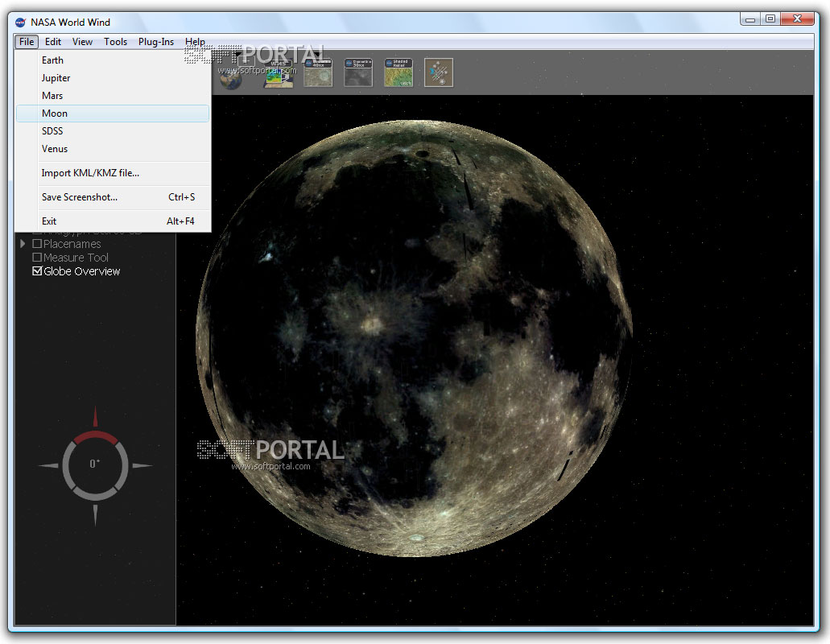
Task: Expand the Placenames tree node arrow
Action: tap(23, 244)
